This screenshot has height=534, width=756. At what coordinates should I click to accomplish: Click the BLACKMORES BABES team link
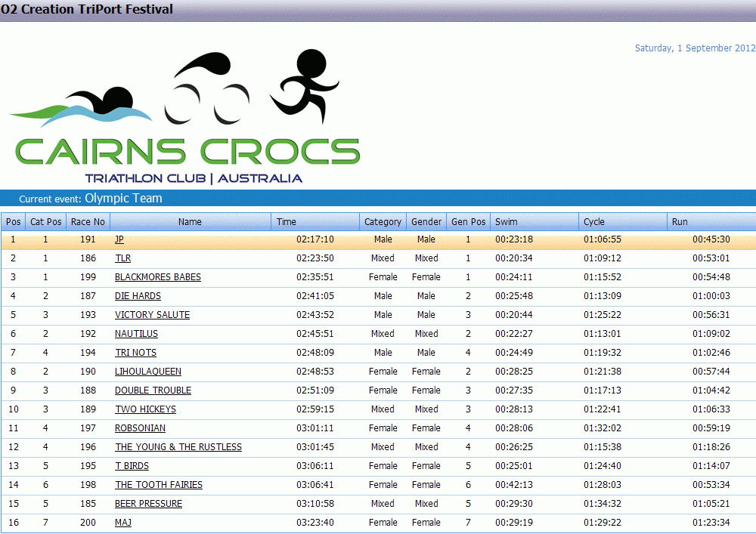(x=158, y=277)
